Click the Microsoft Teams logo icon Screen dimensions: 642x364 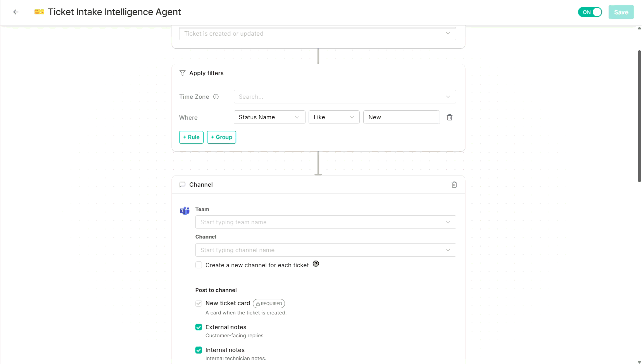[185, 211]
